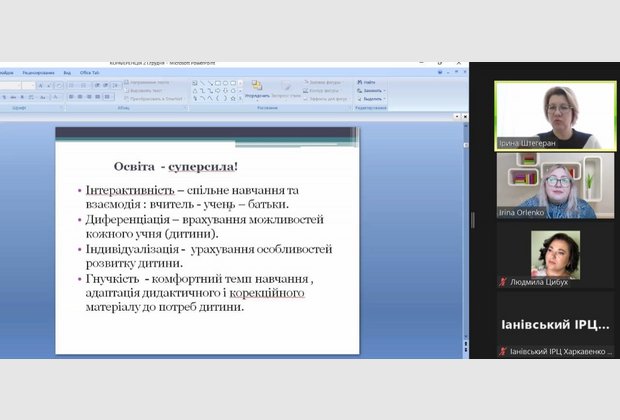Open the font color picker
This screenshot has height=420, width=620.
(x=57, y=97)
